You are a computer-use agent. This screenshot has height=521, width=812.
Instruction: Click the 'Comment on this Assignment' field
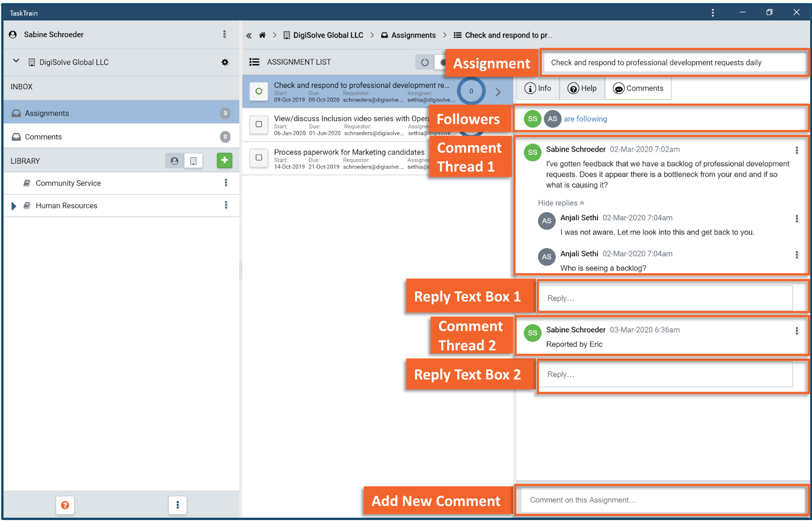click(x=662, y=500)
